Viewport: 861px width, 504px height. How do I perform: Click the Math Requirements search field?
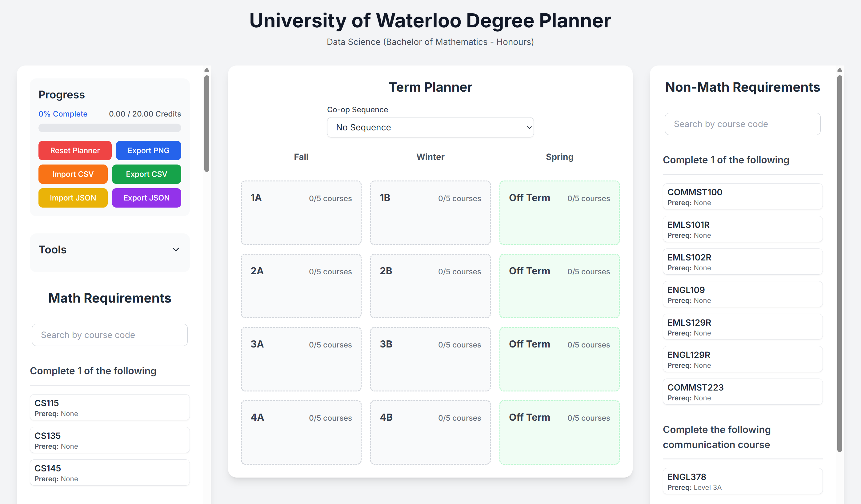pyautogui.click(x=110, y=335)
